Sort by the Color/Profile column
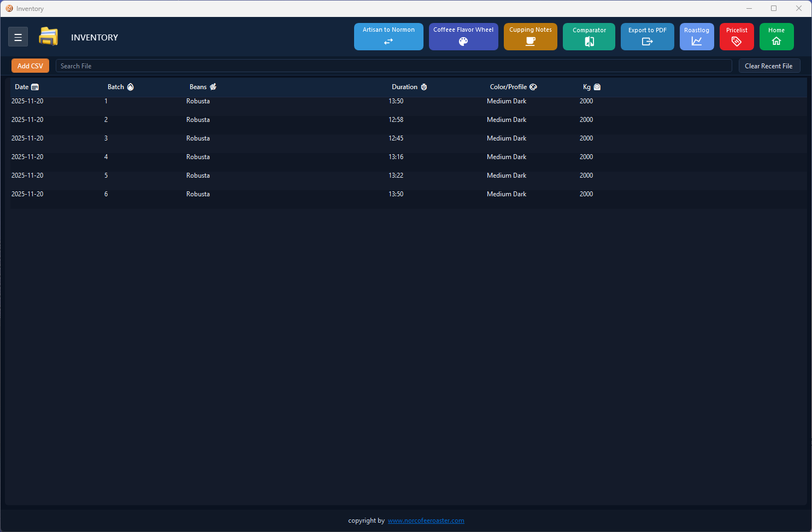 513,86
